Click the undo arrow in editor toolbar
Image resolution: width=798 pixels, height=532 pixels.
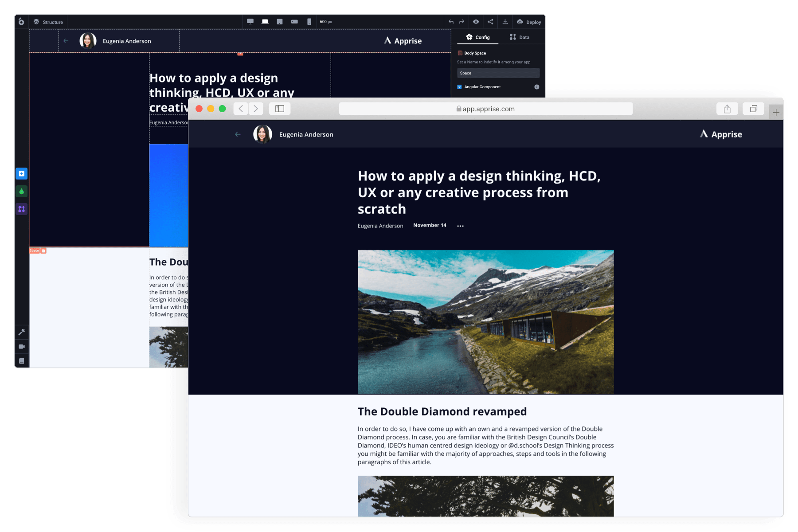(x=451, y=22)
